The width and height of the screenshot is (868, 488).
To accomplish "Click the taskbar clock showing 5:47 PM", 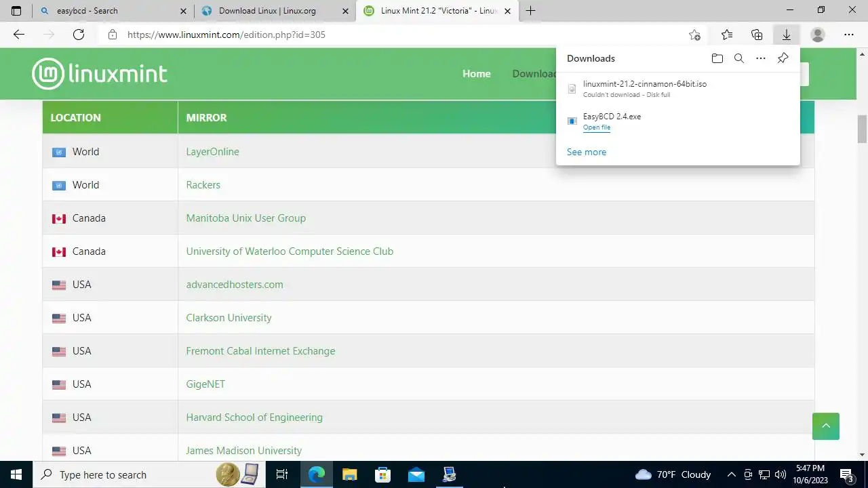I will (x=810, y=474).
